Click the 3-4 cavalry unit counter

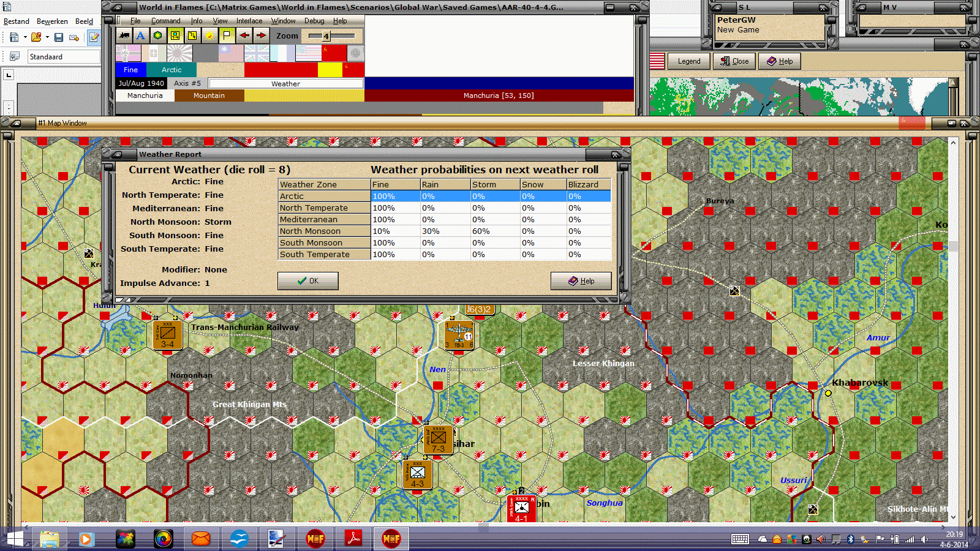point(168,335)
